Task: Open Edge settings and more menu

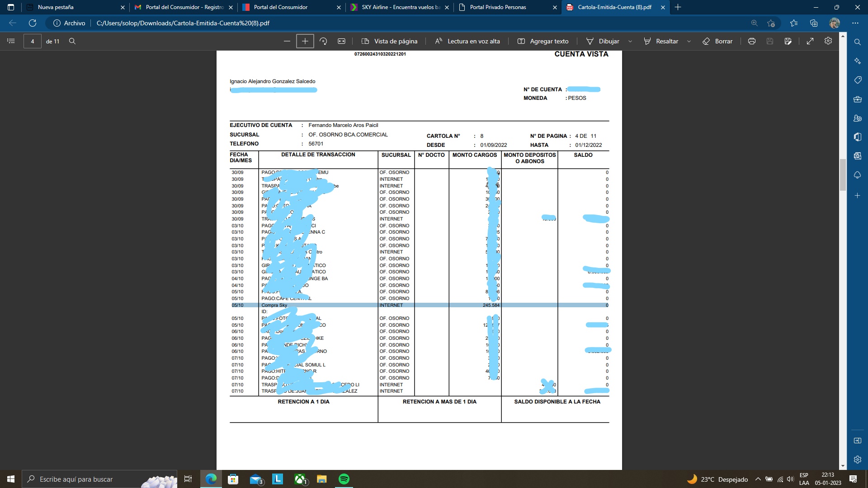Action: (x=855, y=23)
